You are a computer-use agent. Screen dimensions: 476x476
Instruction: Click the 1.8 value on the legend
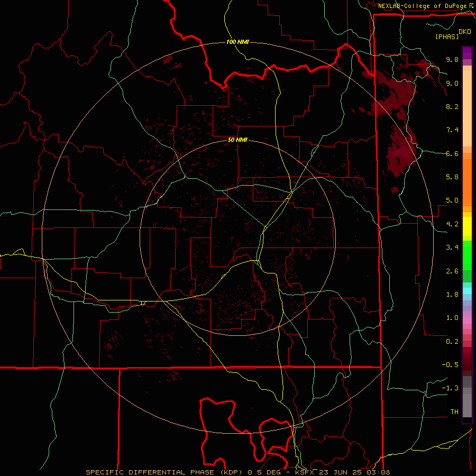click(x=452, y=295)
